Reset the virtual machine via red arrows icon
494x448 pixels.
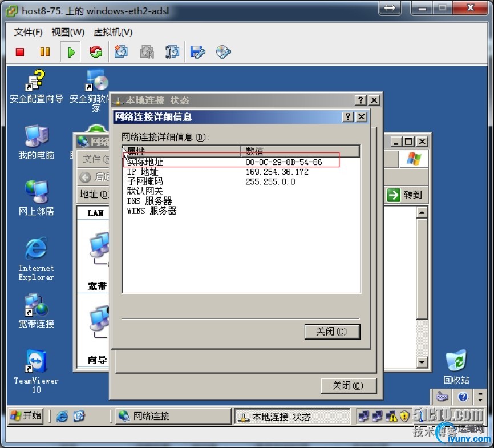96,52
